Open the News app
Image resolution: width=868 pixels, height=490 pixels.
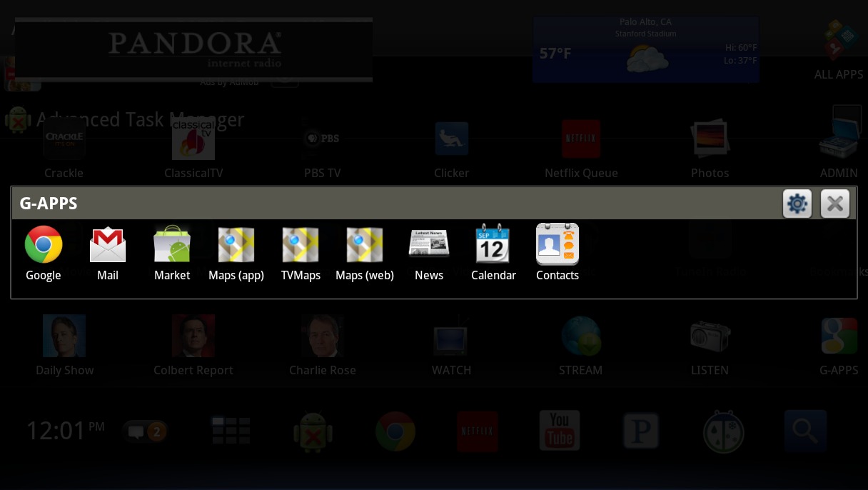coord(429,253)
